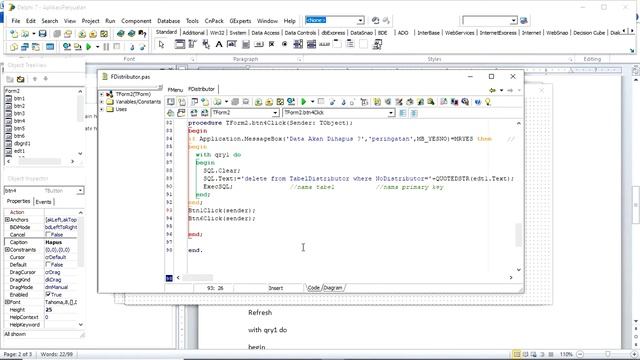Select the arrow pointer tool in the component palette
The image size is (640, 360).
point(162,44)
